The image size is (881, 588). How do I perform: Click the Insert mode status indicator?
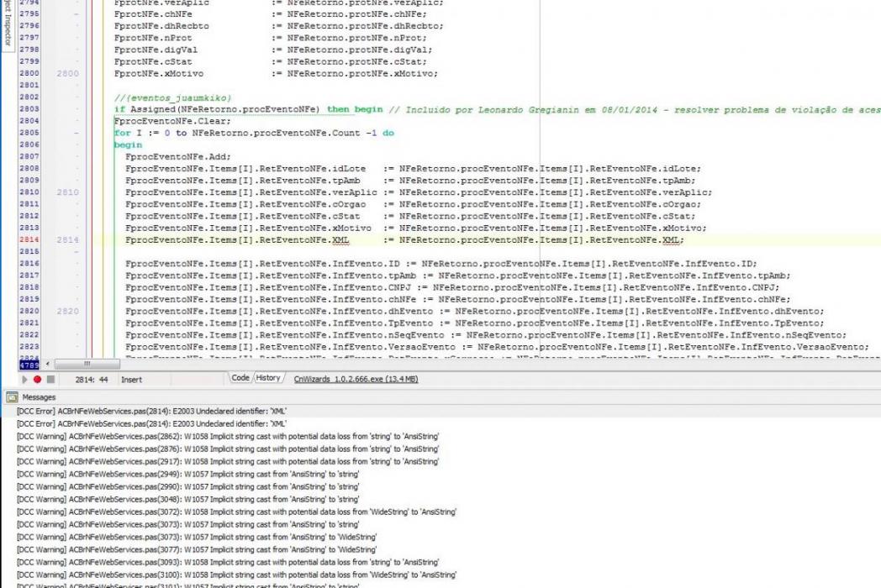tap(131, 380)
